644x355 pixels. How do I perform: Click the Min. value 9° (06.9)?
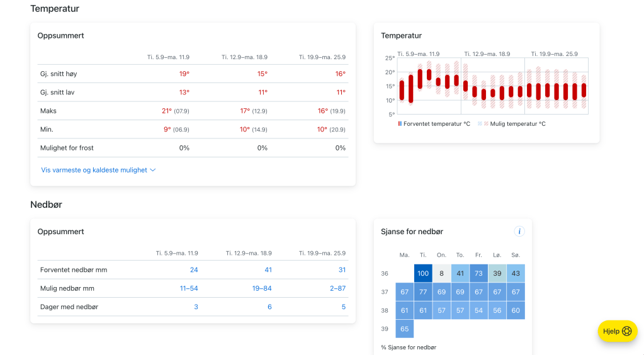pyautogui.click(x=176, y=130)
